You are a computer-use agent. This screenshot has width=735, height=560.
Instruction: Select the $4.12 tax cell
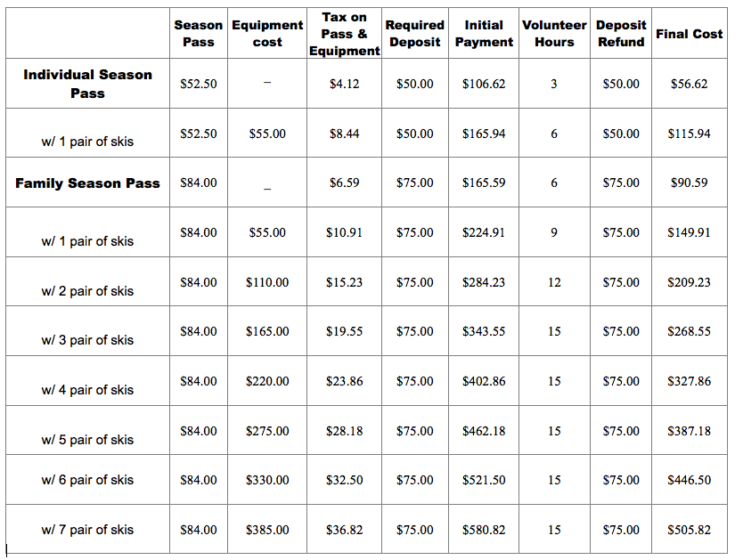tap(344, 85)
